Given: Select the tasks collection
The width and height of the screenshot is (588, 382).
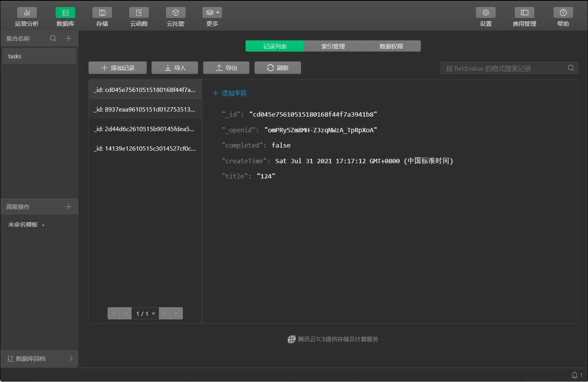Looking at the screenshot, I should [39, 56].
